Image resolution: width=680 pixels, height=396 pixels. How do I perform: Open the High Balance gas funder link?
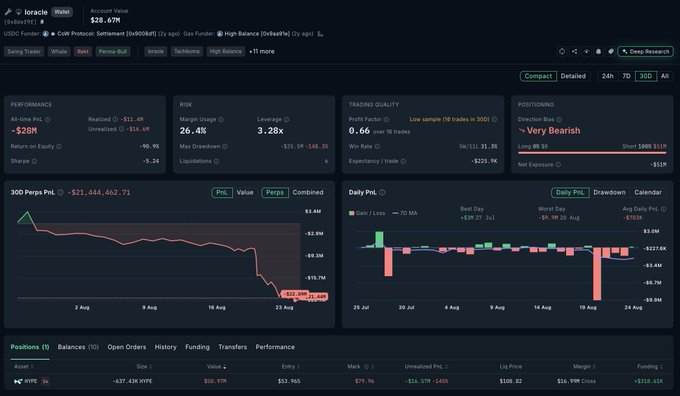[257, 33]
